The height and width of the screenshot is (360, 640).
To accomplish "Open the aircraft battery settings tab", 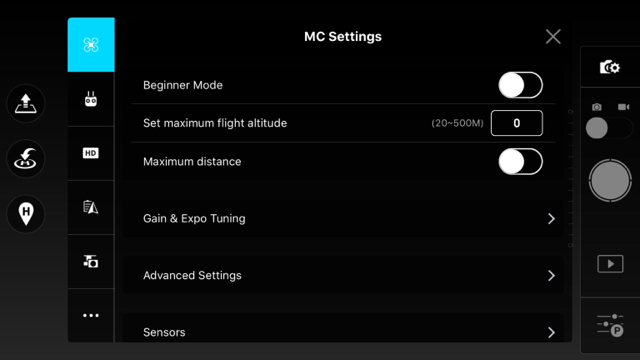I will pos(91,207).
